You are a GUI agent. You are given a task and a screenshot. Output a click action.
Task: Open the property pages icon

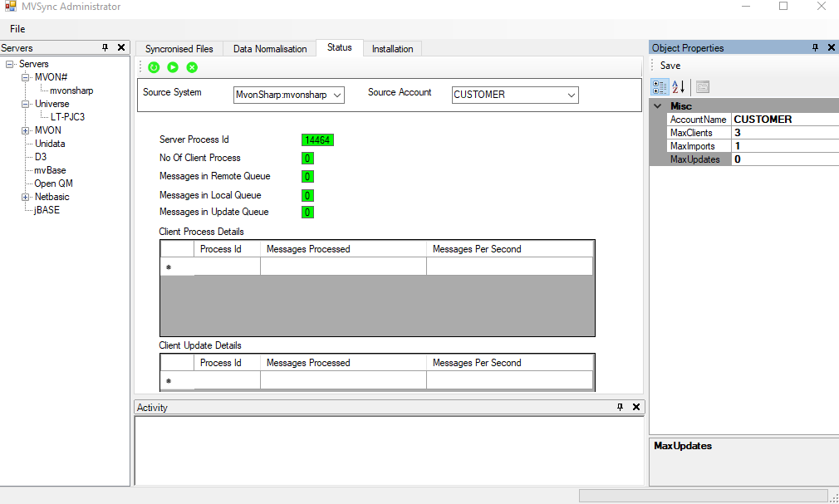(x=703, y=86)
